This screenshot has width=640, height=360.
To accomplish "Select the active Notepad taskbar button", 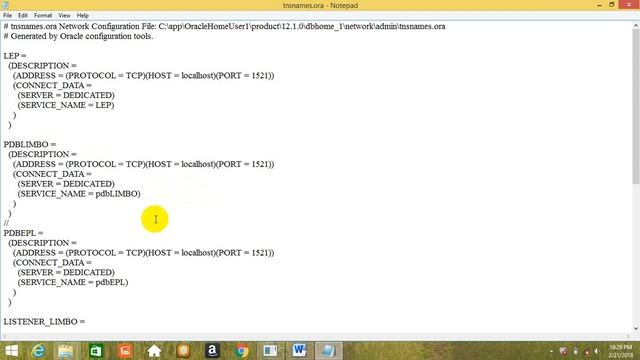I will coord(329,351).
